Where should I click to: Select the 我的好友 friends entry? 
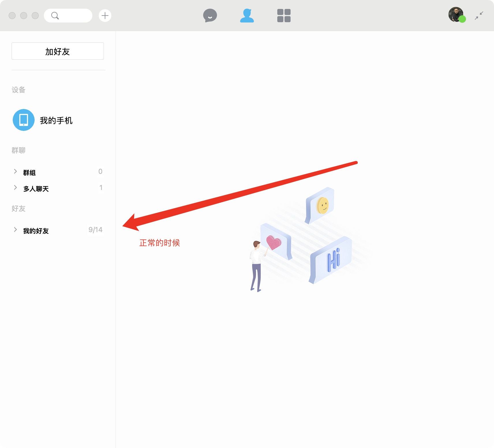[x=36, y=231]
